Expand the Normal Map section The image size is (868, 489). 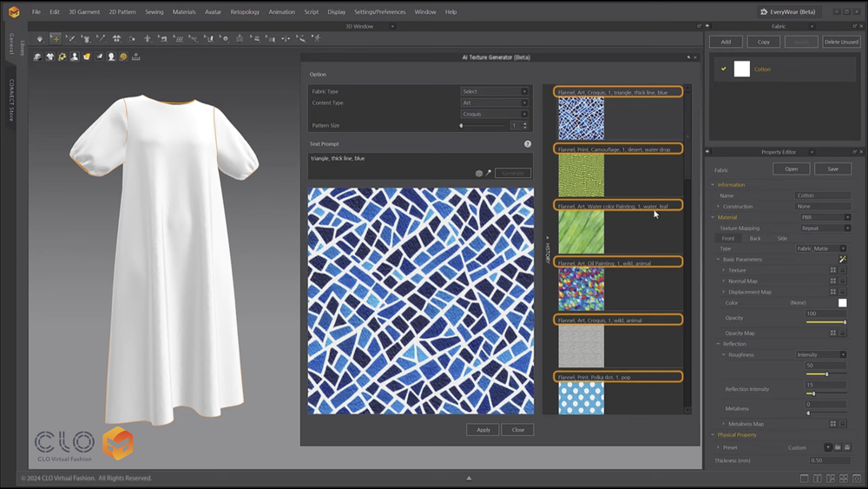coord(724,281)
